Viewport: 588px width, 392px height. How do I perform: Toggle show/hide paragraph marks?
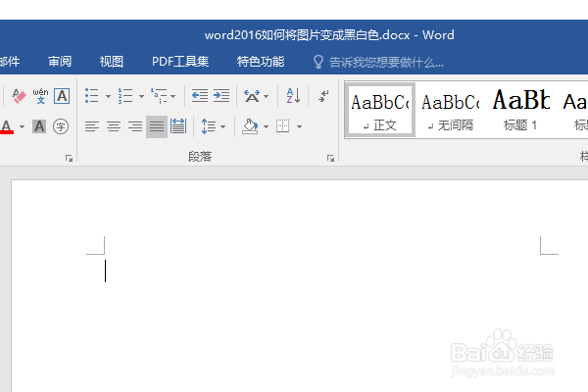(323, 96)
